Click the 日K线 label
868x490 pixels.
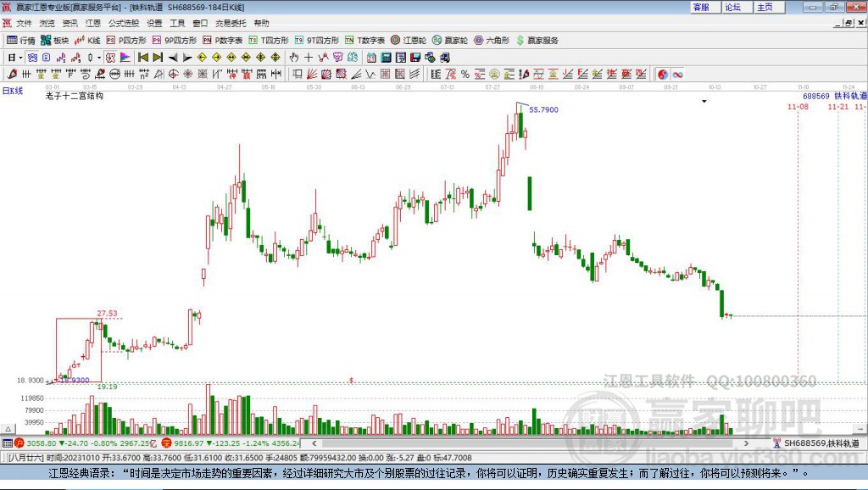pos(13,91)
